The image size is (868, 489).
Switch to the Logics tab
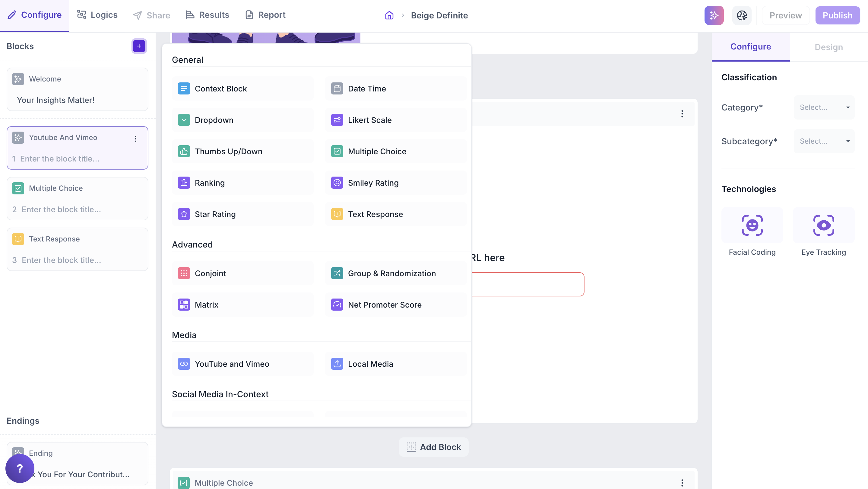pos(97,15)
